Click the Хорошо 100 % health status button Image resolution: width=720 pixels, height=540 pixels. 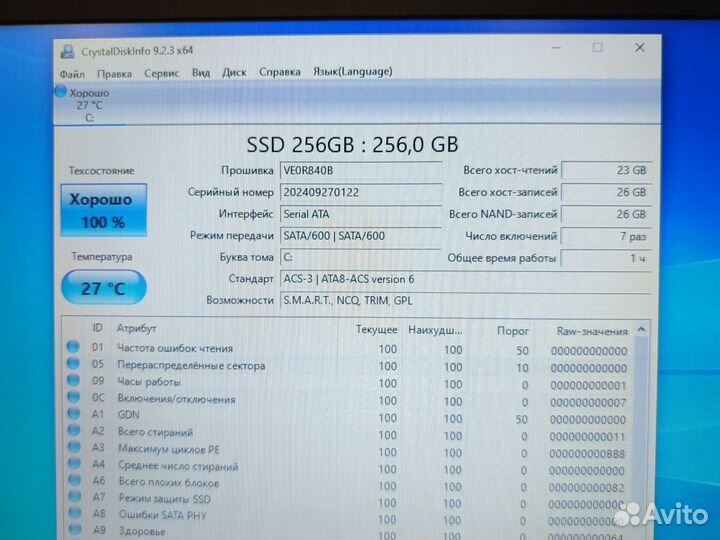coord(104,210)
